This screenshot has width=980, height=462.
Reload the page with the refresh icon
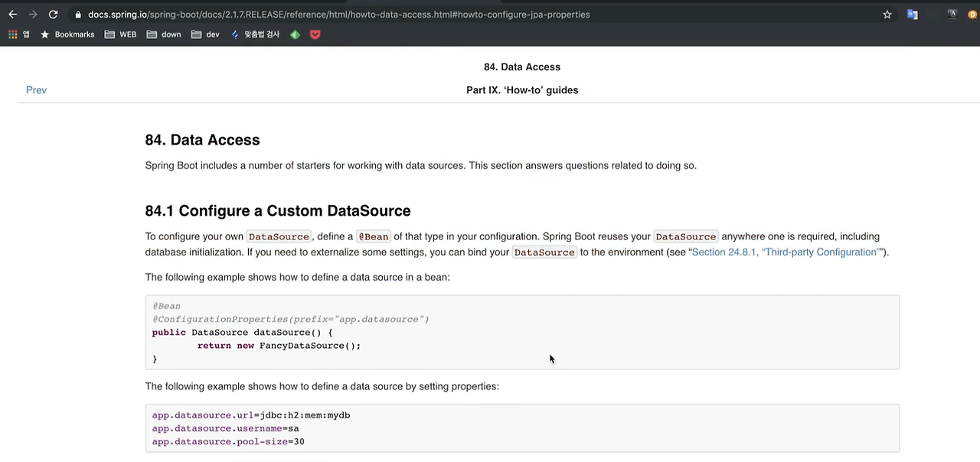click(53, 15)
